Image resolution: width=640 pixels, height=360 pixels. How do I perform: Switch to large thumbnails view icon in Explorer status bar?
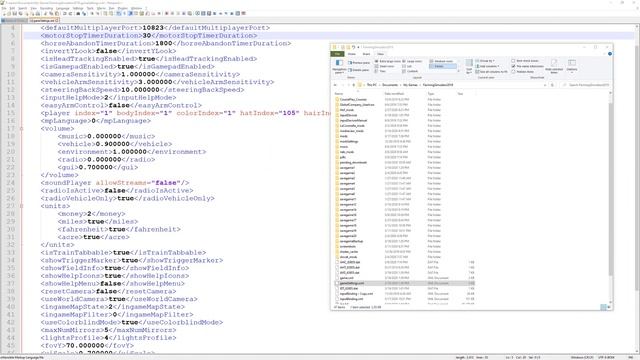(x=609, y=307)
